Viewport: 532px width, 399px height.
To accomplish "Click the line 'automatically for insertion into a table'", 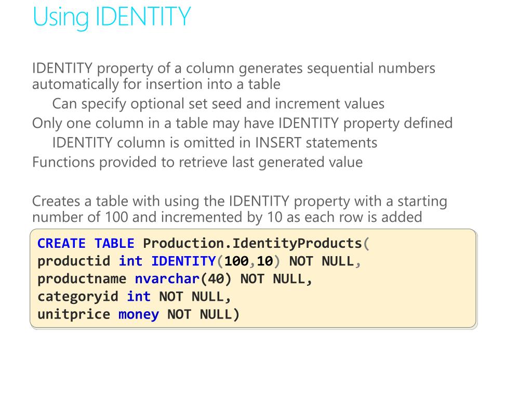I will click(156, 84).
